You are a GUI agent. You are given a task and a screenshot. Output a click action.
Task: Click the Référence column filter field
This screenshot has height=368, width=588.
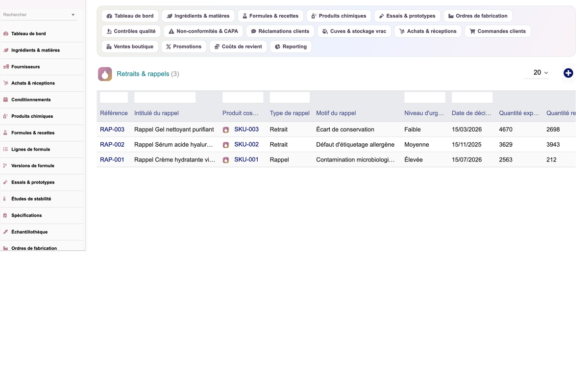pyautogui.click(x=114, y=98)
